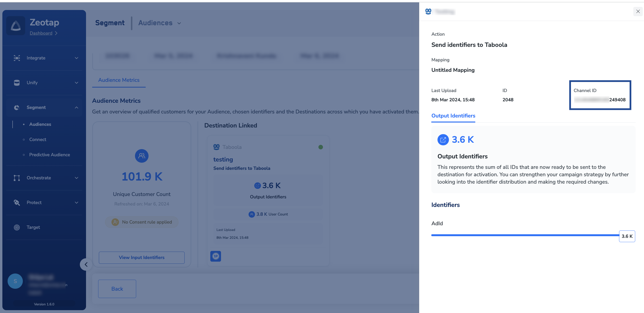Click the Output Identifiers export icon
Screen dimensions: 644x313
point(443,140)
